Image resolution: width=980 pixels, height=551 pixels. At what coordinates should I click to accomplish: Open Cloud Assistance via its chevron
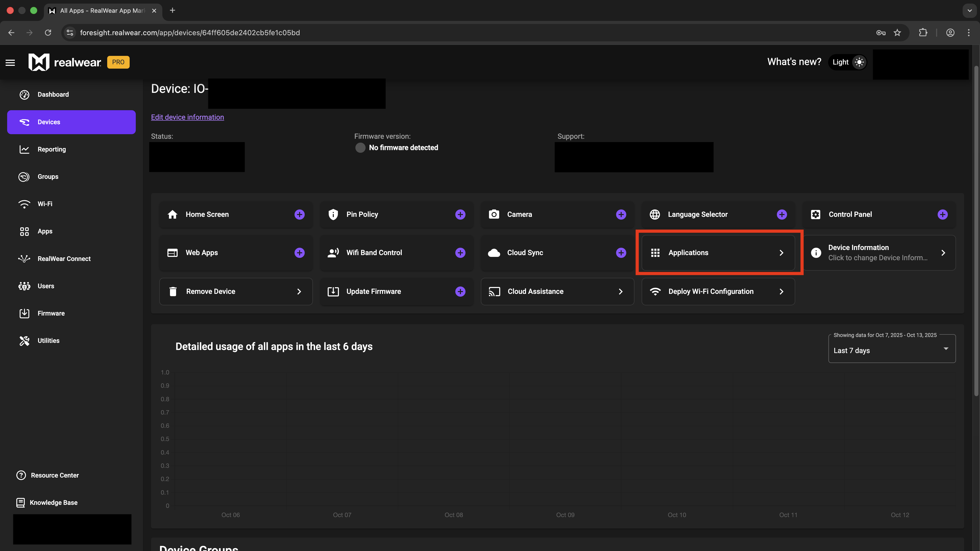tap(620, 292)
